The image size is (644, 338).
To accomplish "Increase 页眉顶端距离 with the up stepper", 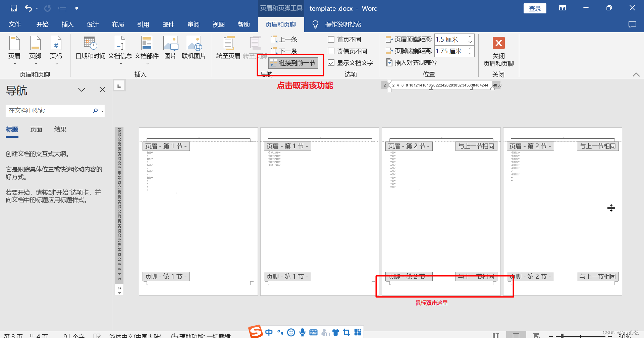I will pyautogui.click(x=470, y=37).
